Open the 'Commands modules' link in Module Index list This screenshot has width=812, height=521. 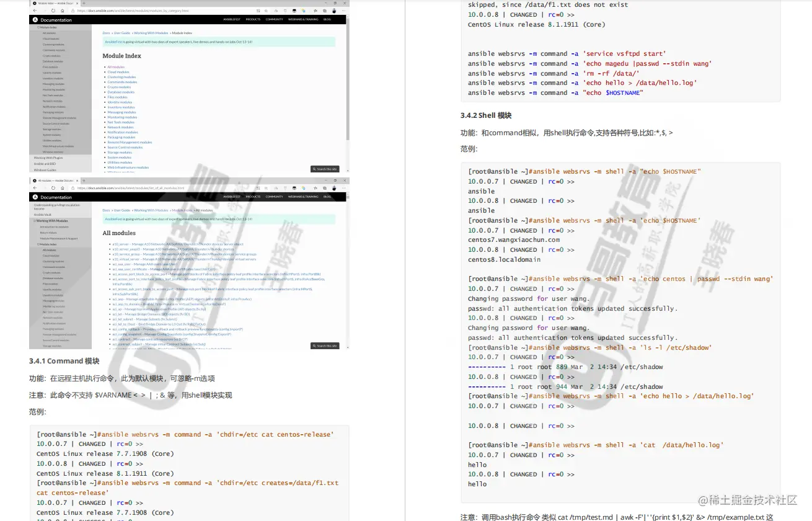(x=122, y=82)
